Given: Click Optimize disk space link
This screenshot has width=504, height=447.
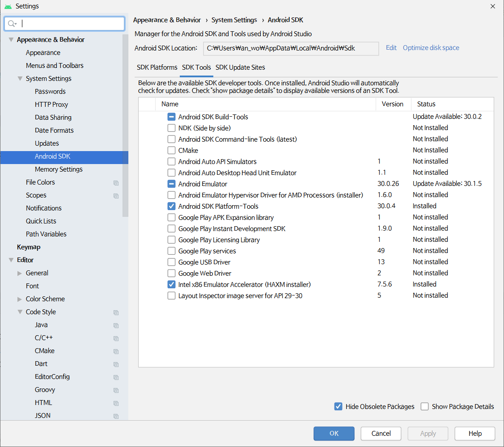Looking at the screenshot, I should (431, 48).
